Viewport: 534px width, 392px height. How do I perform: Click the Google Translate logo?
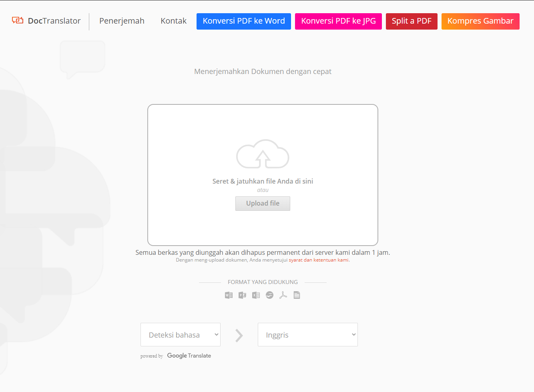click(x=189, y=356)
